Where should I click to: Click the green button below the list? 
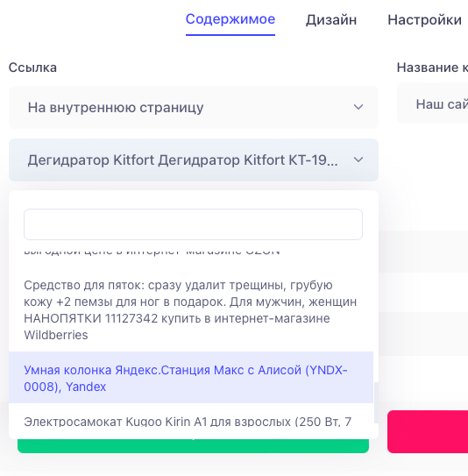pyautogui.click(x=194, y=446)
